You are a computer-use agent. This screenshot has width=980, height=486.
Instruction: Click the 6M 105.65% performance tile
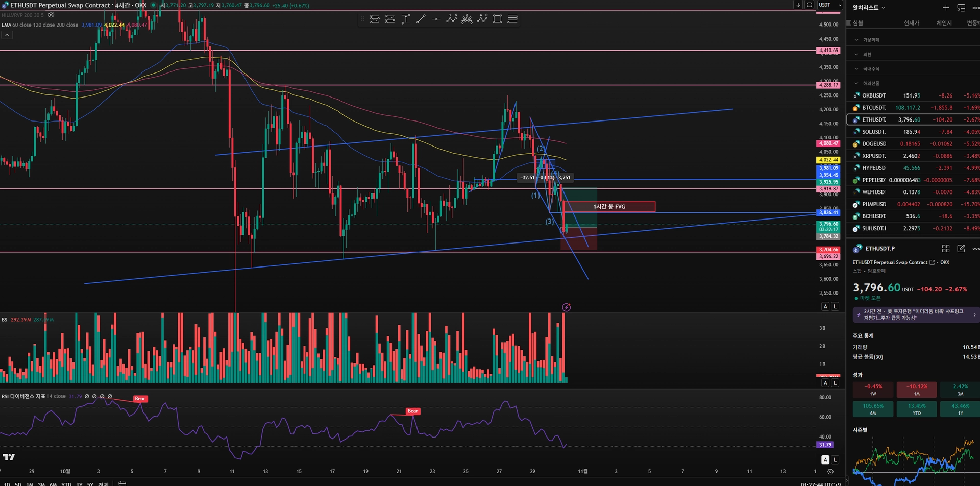click(x=873, y=409)
